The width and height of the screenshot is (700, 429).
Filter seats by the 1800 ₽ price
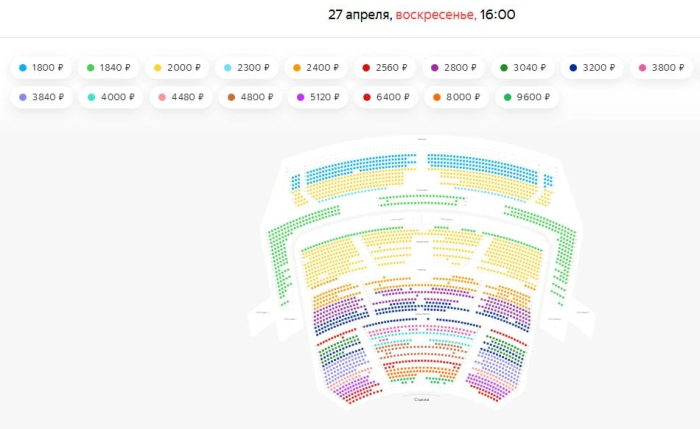point(41,68)
